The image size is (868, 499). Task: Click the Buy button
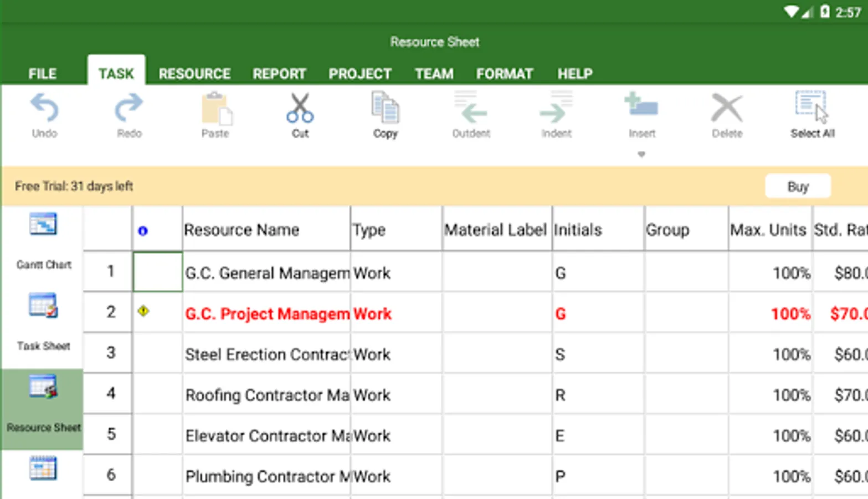[x=798, y=186]
